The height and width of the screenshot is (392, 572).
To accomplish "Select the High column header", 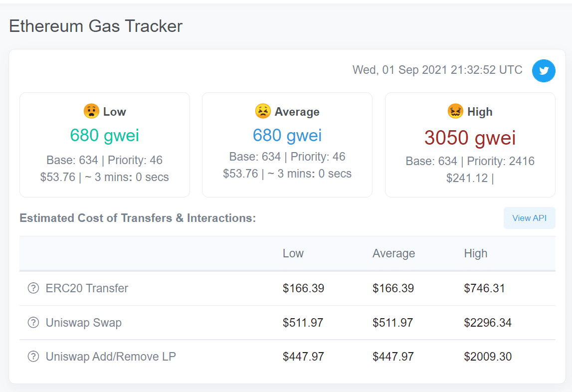I will pyautogui.click(x=476, y=253).
